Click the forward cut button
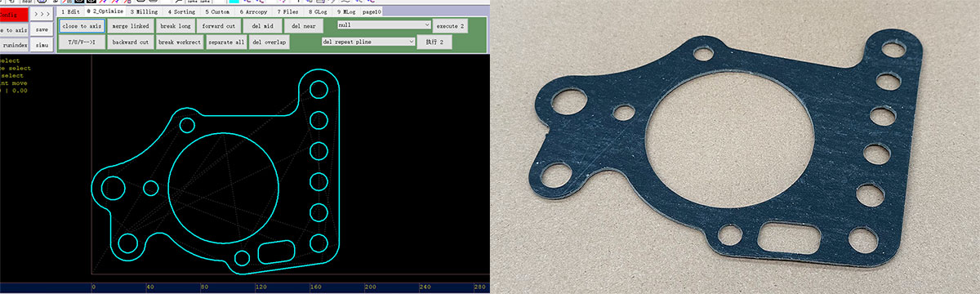This screenshot has width=980, height=294. (219, 26)
